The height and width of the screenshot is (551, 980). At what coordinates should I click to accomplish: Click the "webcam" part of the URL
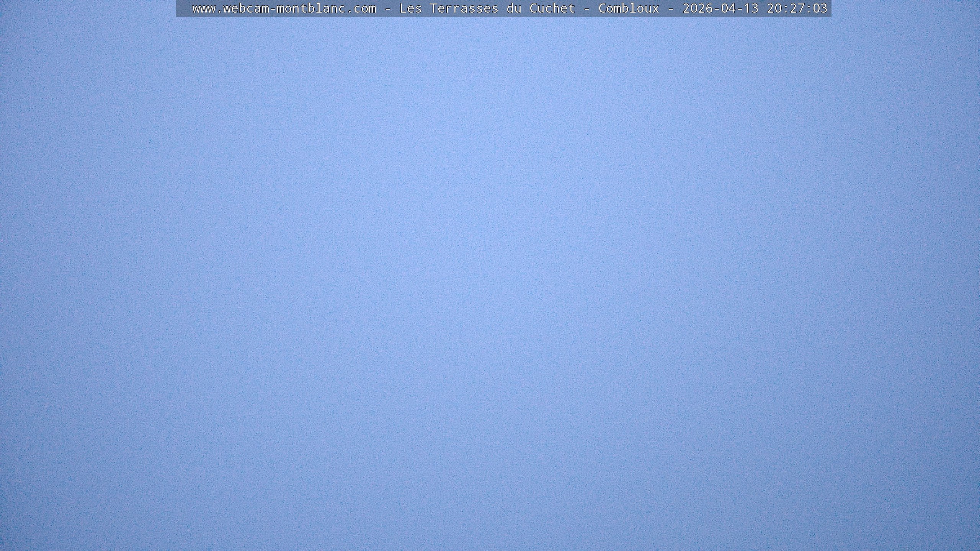246,8
